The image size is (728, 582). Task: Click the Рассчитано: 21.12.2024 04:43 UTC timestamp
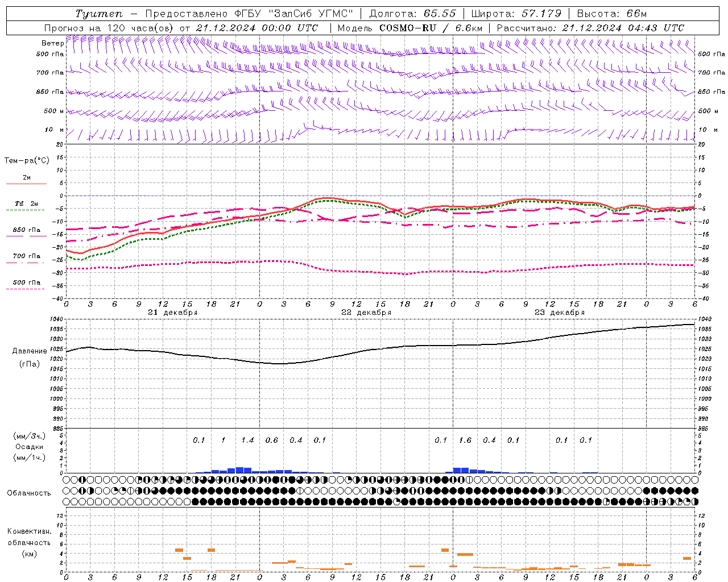pos(590,28)
